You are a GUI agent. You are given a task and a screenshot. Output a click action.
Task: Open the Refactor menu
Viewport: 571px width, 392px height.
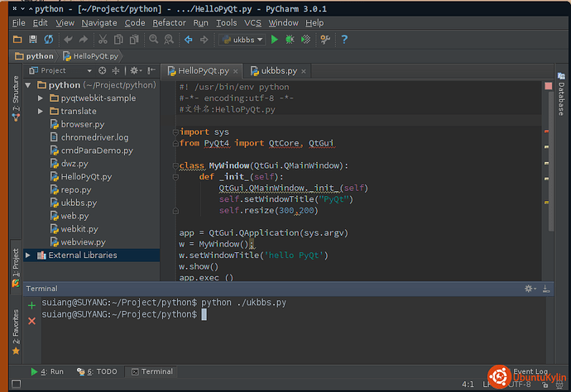point(169,23)
